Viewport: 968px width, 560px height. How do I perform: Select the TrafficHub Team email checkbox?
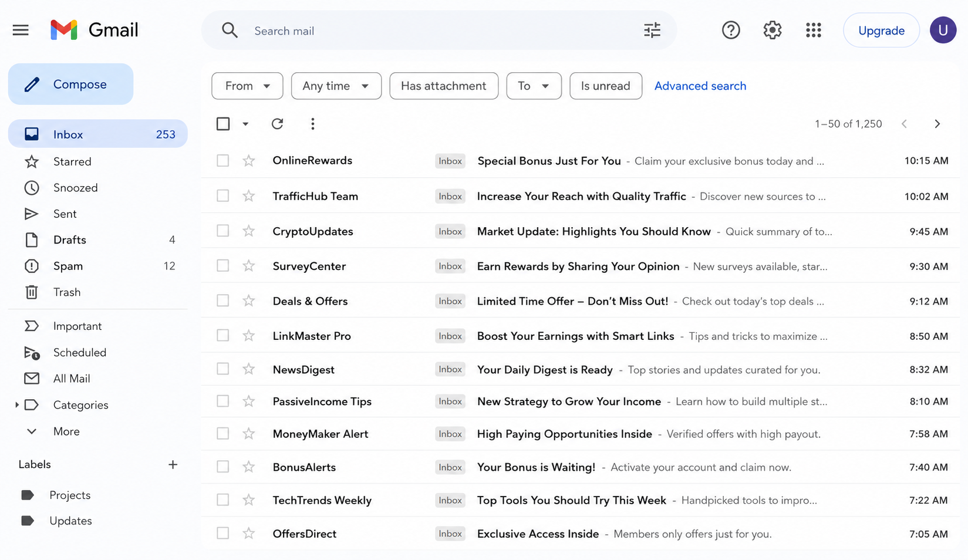click(223, 195)
